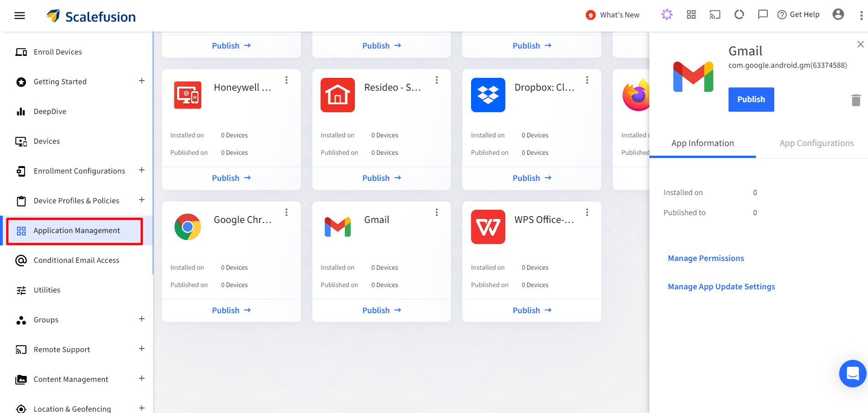This screenshot has height=413, width=868.
Task: Open Conditional Email Access
Action: tap(76, 261)
